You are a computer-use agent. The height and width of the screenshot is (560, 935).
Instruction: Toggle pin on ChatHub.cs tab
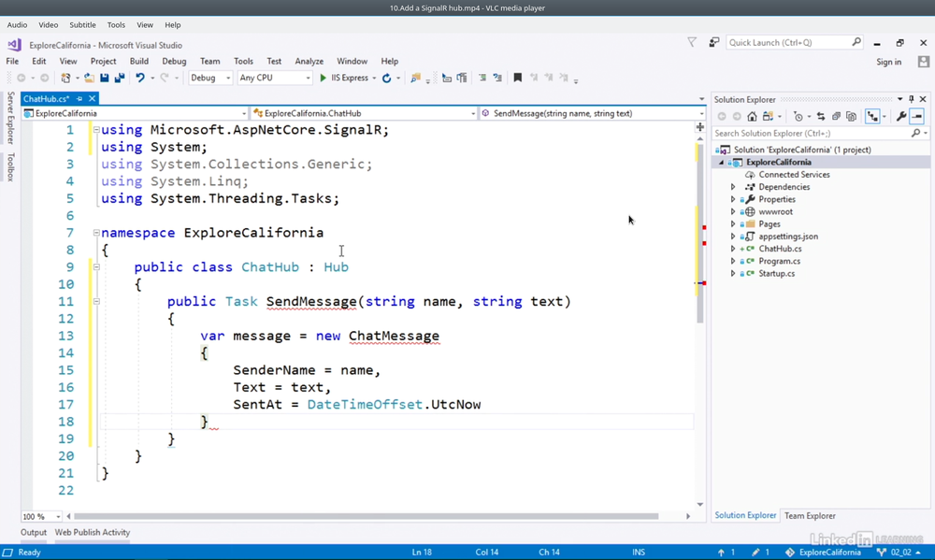pos(79,98)
